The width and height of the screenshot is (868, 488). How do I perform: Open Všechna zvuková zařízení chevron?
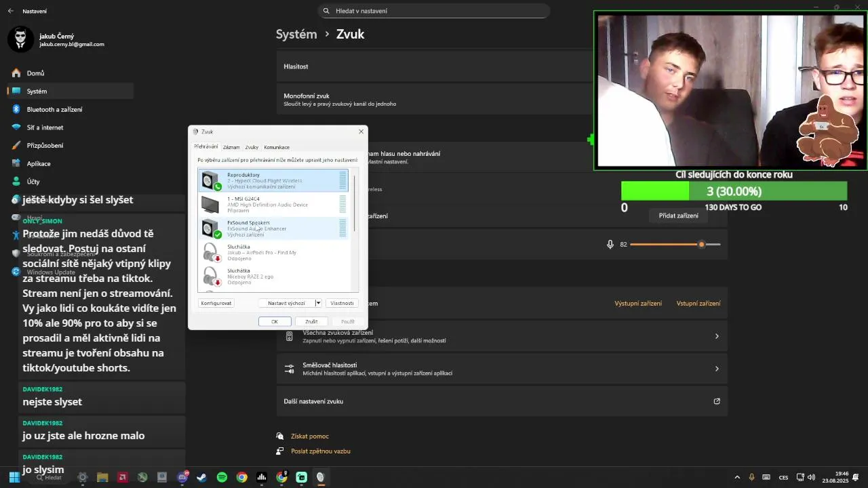pos(717,336)
